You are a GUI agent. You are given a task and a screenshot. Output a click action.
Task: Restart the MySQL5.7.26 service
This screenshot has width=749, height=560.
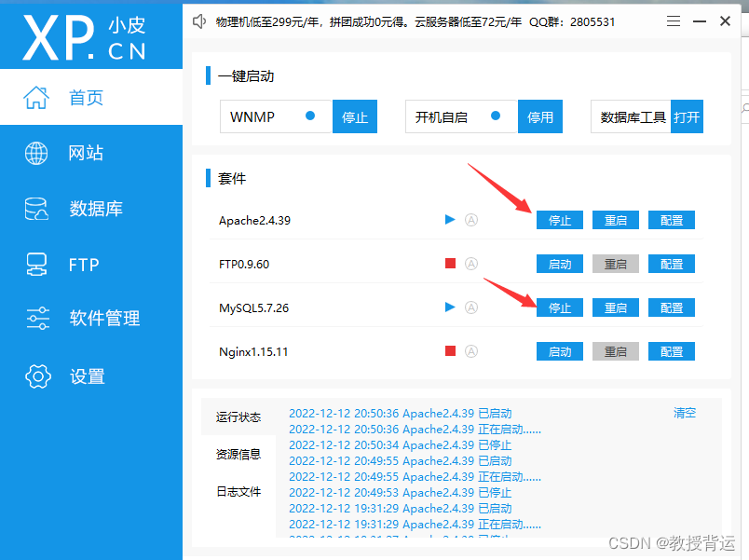click(616, 307)
